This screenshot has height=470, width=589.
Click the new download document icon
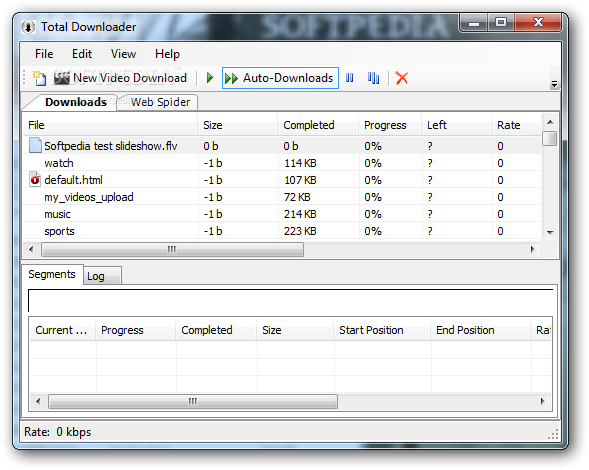tap(39, 78)
